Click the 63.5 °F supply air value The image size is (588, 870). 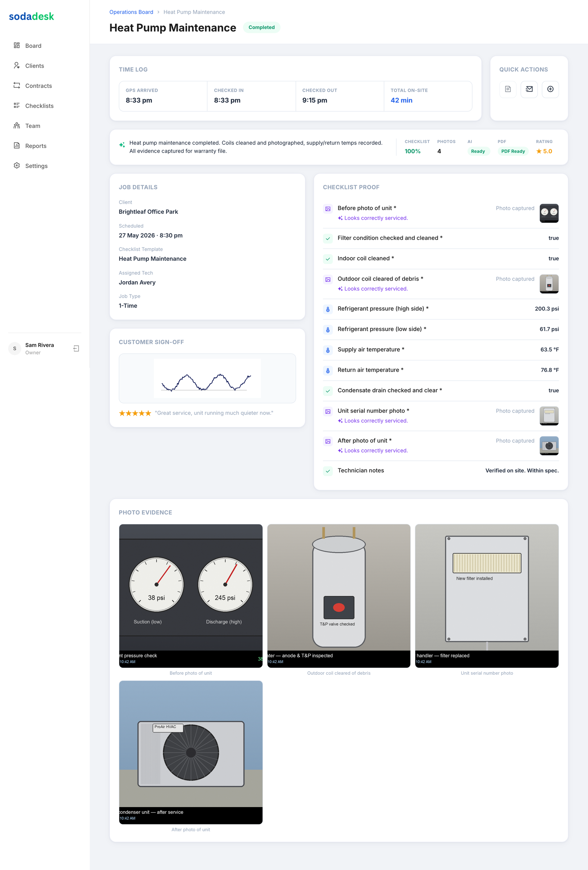click(x=549, y=349)
